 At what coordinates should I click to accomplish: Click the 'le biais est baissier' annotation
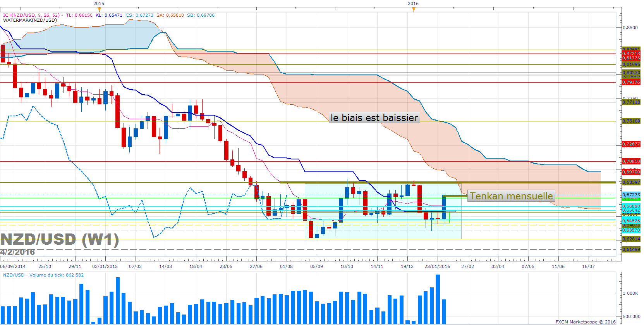coord(374,118)
